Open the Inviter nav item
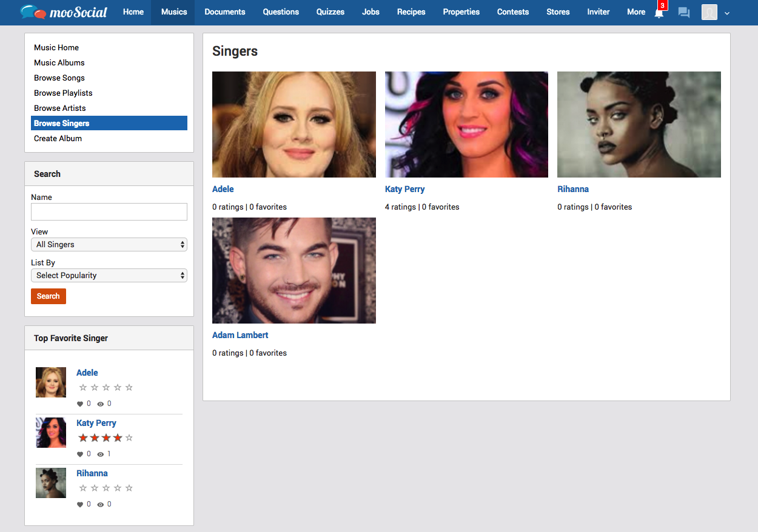The height and width of the screenshot is (532, 758). point(599,12)
